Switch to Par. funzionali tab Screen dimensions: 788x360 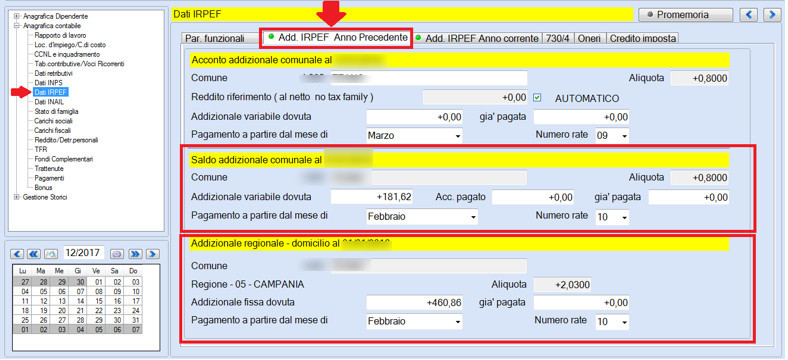point(215,38)
